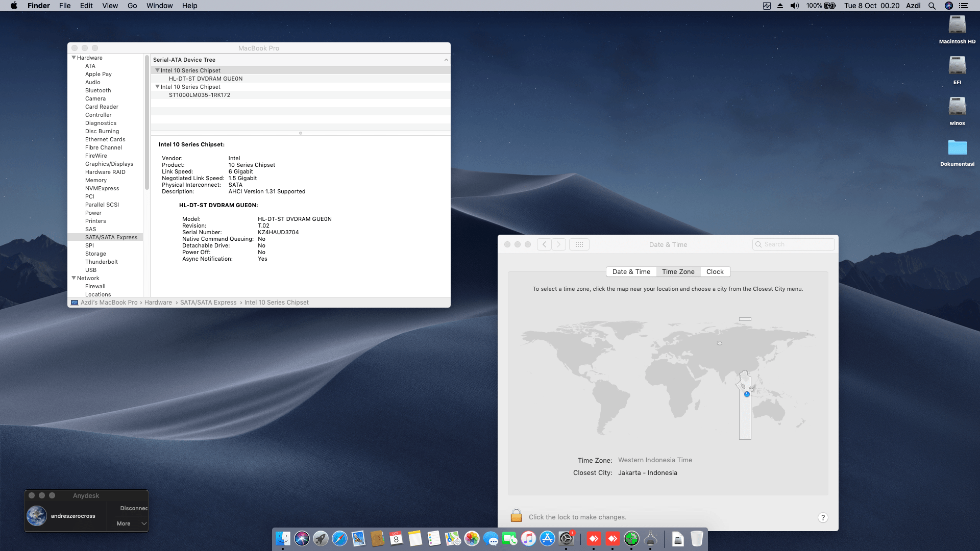The image size is (980, 551).
Task: Open Safari from the dock
Action: (x=339, y=539)
